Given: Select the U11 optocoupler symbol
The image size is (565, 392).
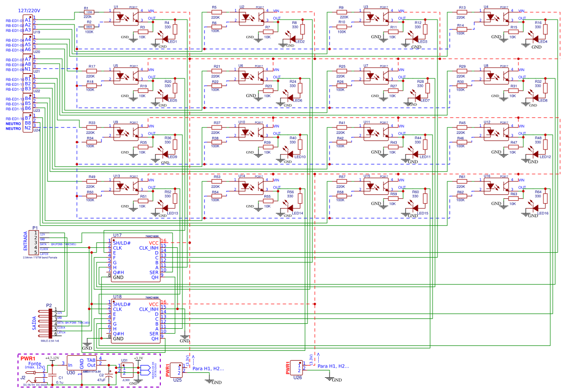Looking at the screenshot, I should coord(376,132).
